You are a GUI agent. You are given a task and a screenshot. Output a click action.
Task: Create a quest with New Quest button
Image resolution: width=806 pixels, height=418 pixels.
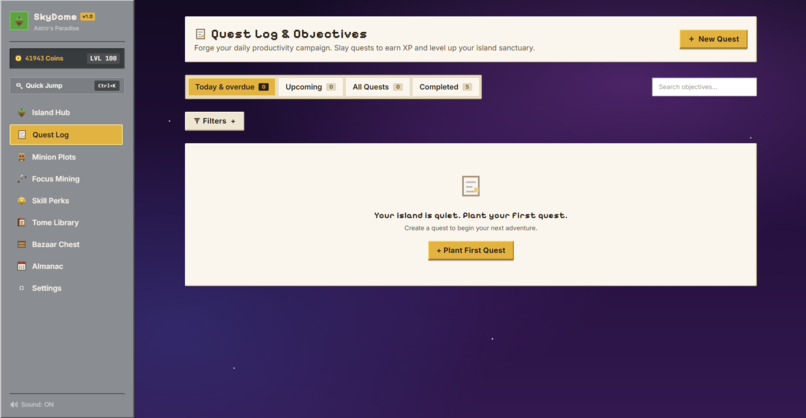713,39
